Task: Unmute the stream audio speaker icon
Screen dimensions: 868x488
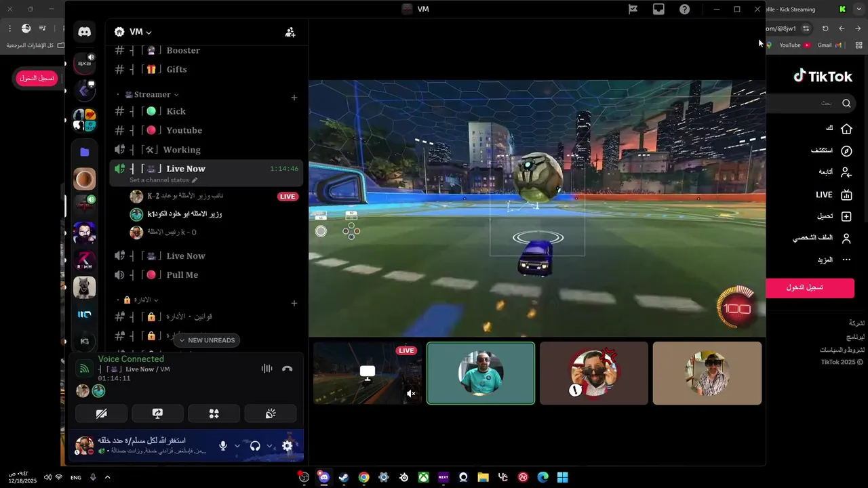Action: tap(410, 393)
